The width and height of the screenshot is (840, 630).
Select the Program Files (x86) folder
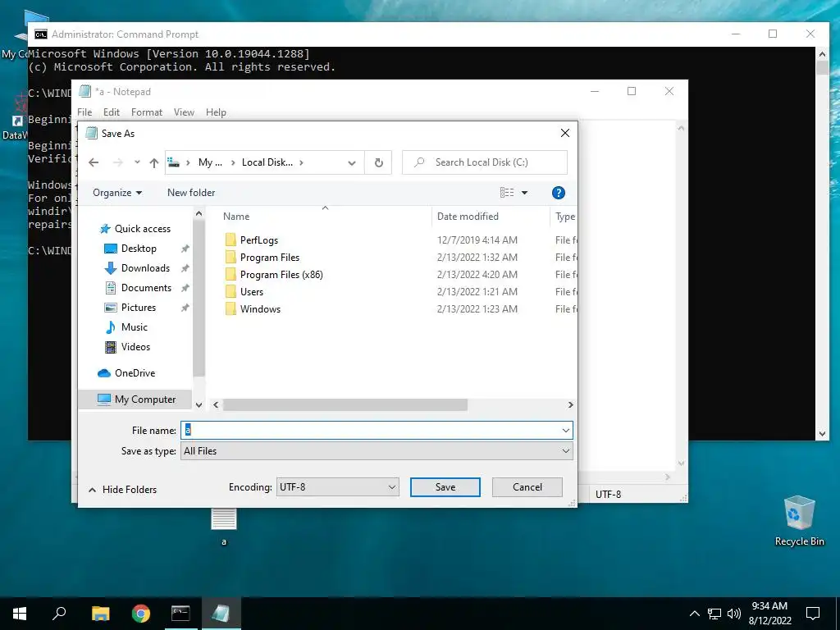click(281, 274)
